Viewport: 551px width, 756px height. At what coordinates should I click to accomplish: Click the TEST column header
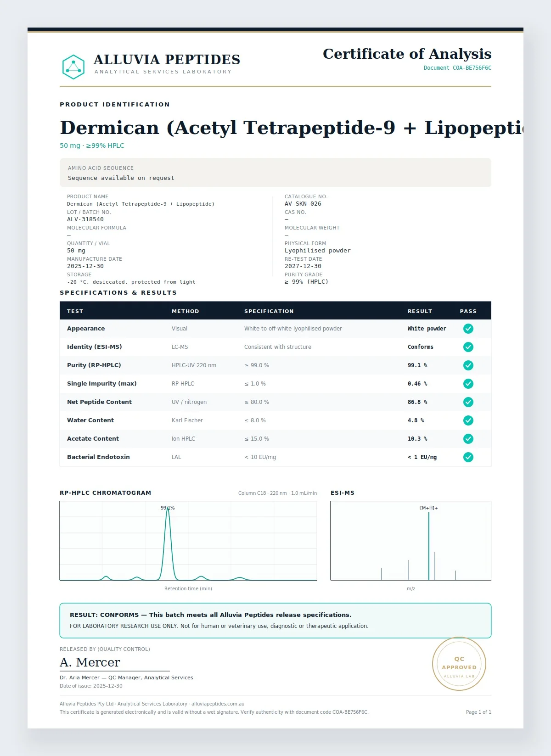click(75, 311)
